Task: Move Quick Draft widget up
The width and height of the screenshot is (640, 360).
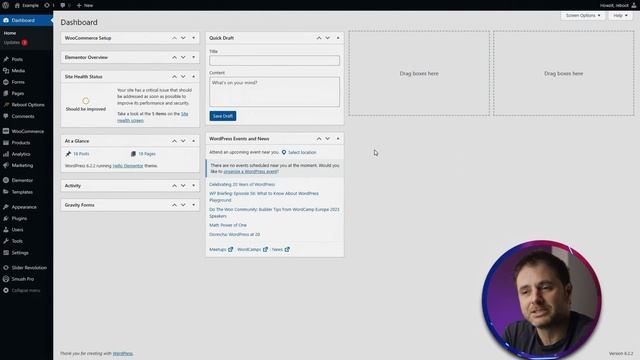Action: pos(319,38)
